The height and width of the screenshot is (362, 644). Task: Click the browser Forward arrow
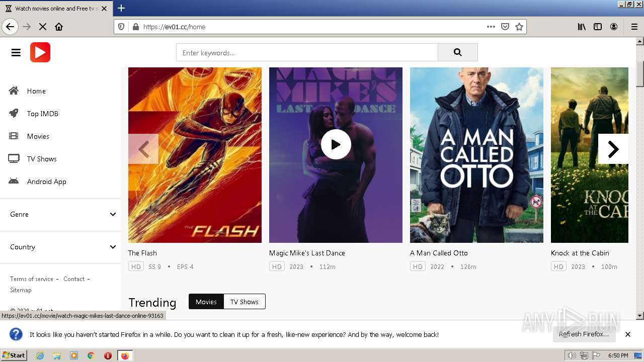pos(27,27)
